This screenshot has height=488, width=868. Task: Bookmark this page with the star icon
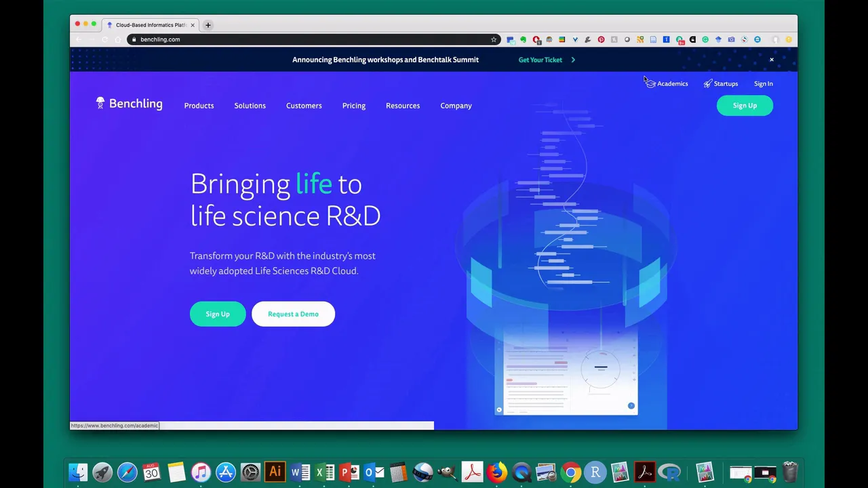[x=494, y=39]
